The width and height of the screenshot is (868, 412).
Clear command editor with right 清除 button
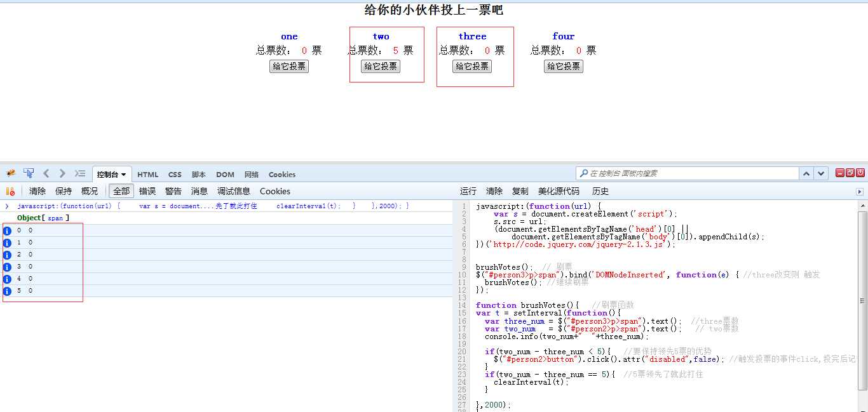(494, 191)
